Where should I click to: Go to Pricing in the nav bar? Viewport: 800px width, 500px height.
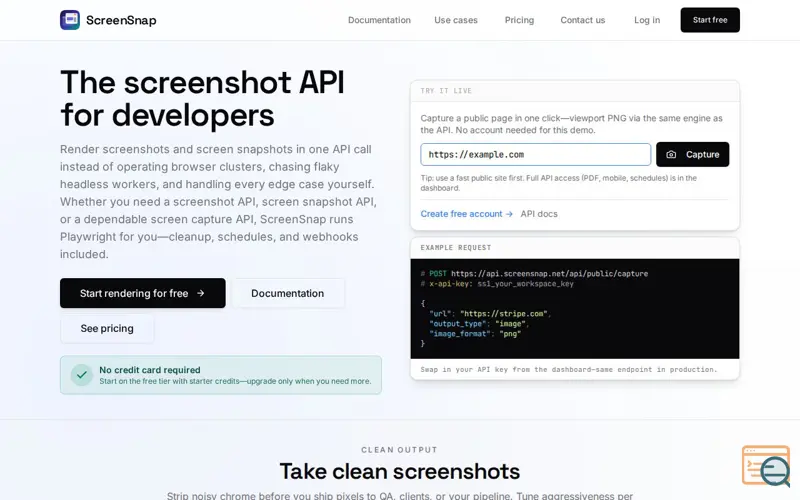(519, 20)
